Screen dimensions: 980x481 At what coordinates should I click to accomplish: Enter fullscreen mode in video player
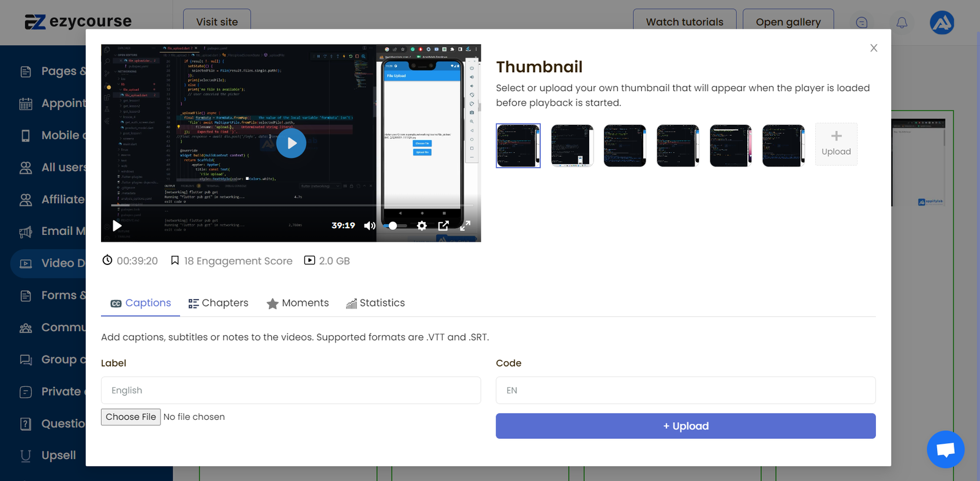click(466, 226)
